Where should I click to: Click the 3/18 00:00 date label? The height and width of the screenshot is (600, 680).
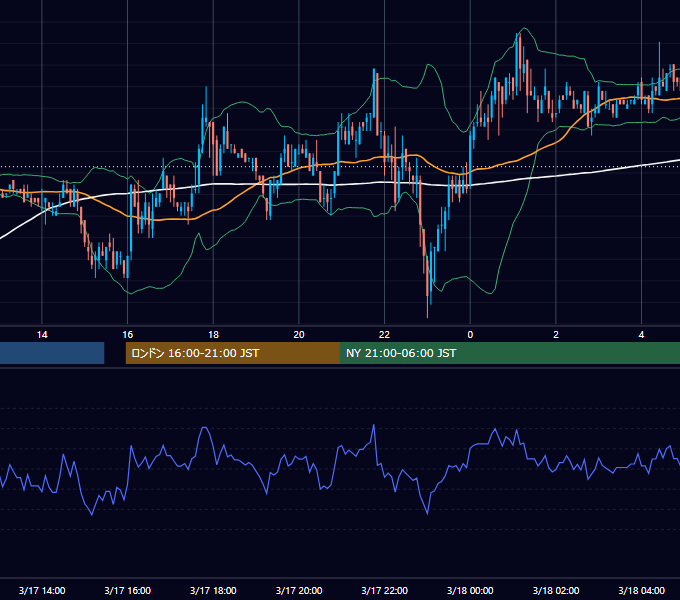pyautogui.click(x=470, y=590)
